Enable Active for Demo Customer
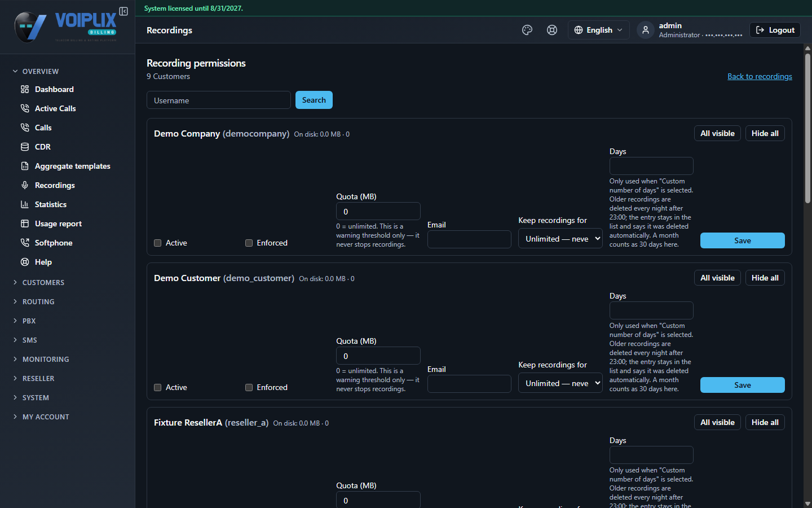 click(x=158, y=388)
